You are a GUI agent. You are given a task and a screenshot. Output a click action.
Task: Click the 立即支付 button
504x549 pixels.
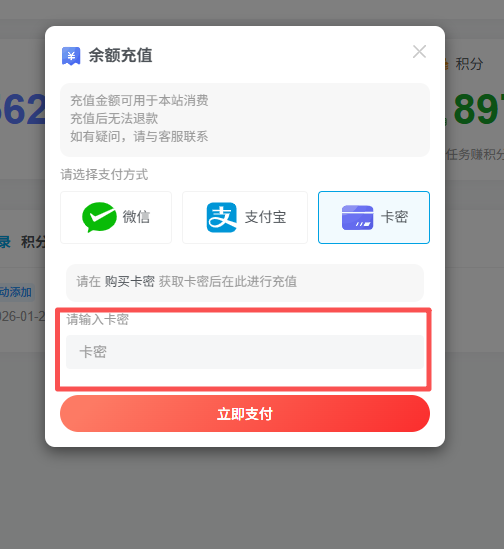(x=245, y=414)
